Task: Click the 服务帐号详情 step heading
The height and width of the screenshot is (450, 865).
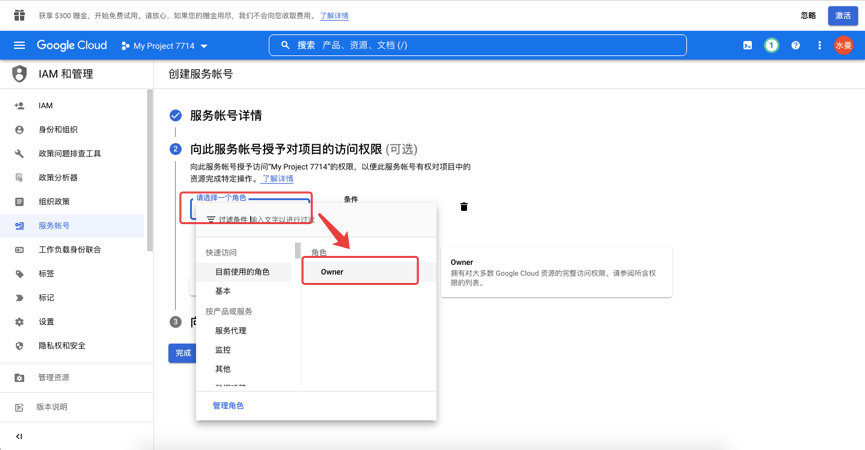Action: tap(226, 115)
